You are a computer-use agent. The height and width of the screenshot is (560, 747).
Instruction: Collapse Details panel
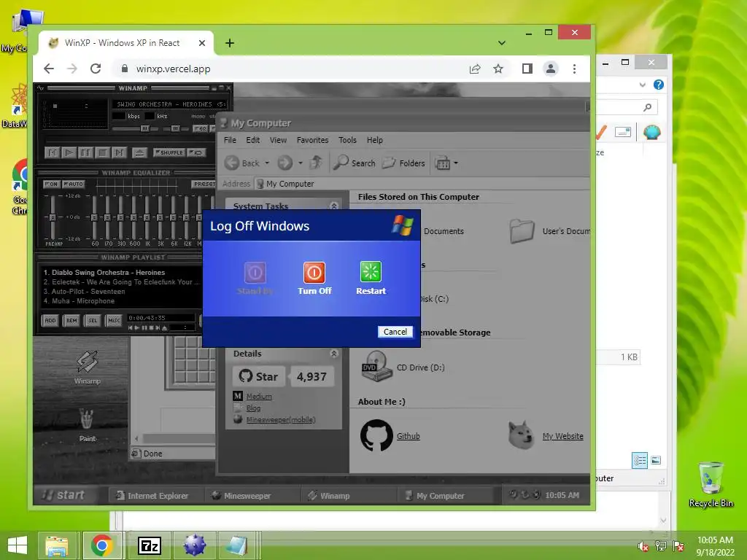point(334,354)
